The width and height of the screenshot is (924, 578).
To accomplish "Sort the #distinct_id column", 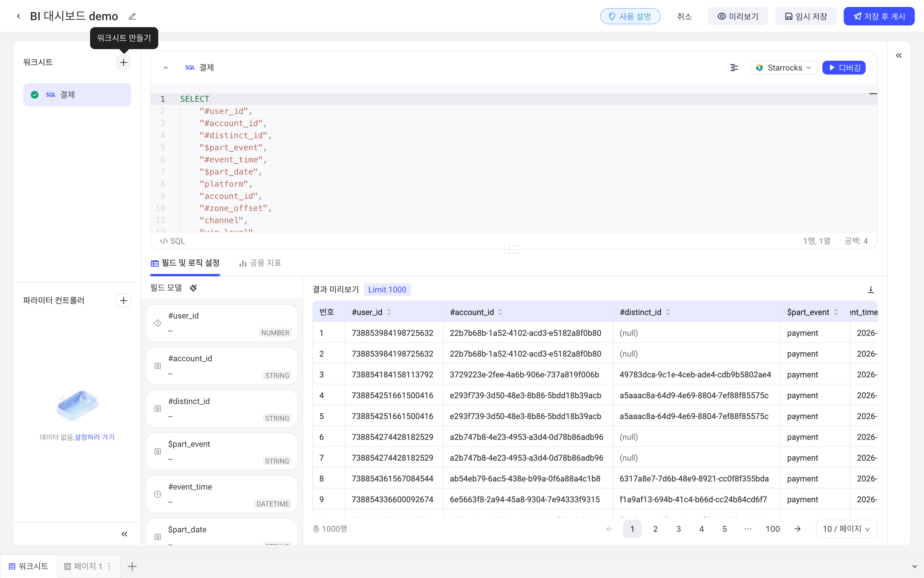I will [x=667, y=312].
